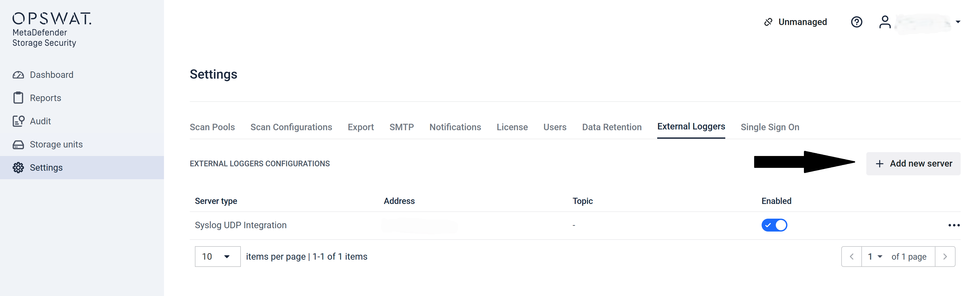
Task: Click the Topic column header
Action: [582, 201]
